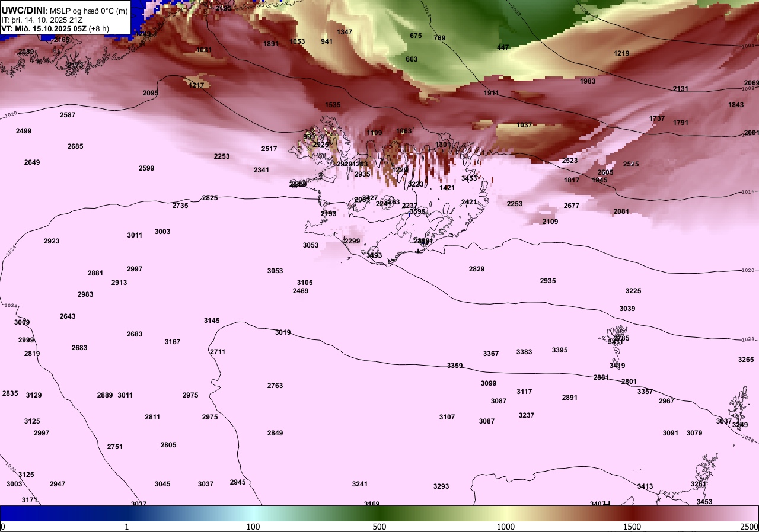
Task: Pick the green section of the color scale near 500
Action: (379, 513)
